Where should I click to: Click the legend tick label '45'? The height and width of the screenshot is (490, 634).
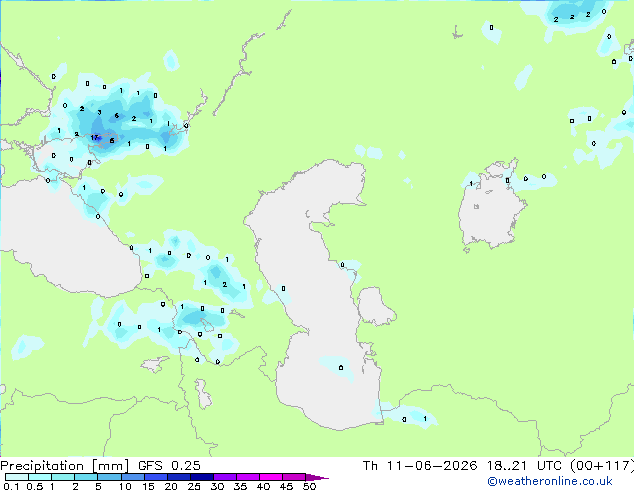click(x=286, y=486)
